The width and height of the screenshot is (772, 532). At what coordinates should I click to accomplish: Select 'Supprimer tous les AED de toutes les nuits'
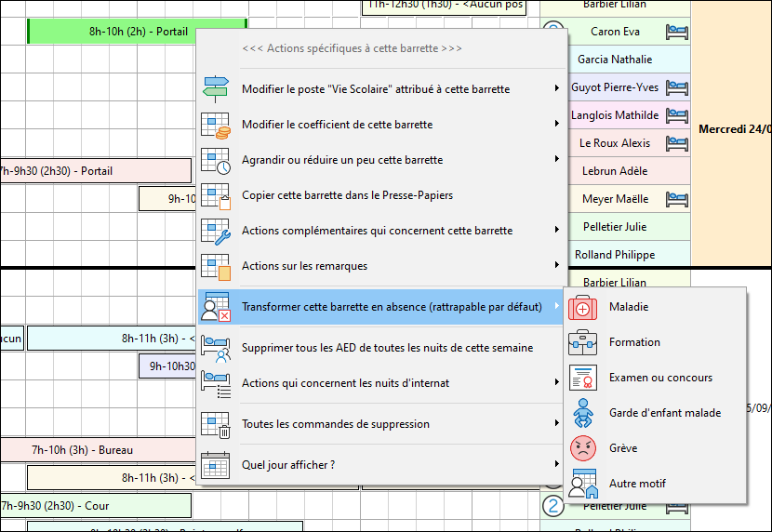pos(387,348)
